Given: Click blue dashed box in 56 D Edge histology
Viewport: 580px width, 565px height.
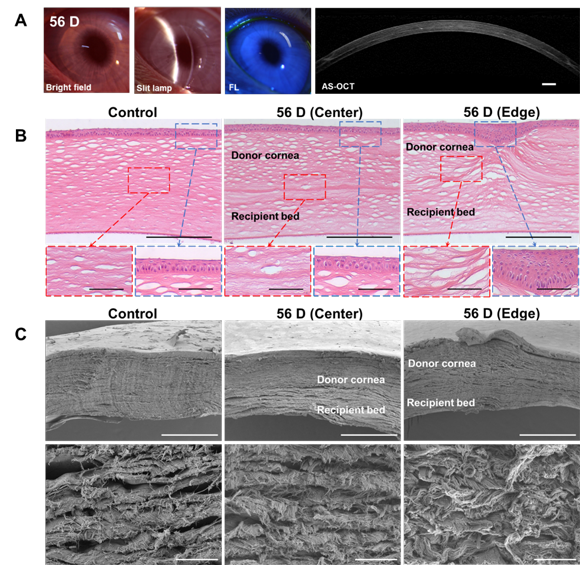Looking at the screenshot, I should click(495, 134).
